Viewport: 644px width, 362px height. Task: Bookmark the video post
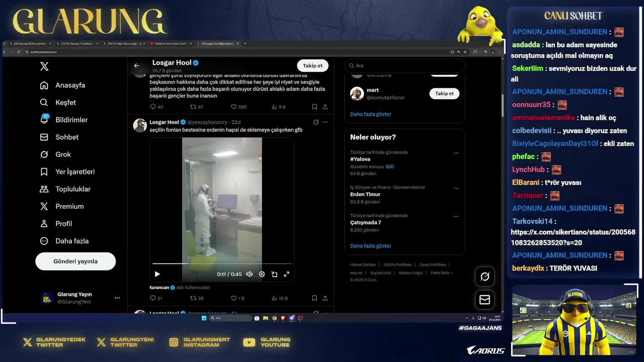pyautogui.click(x=314, y=298)
